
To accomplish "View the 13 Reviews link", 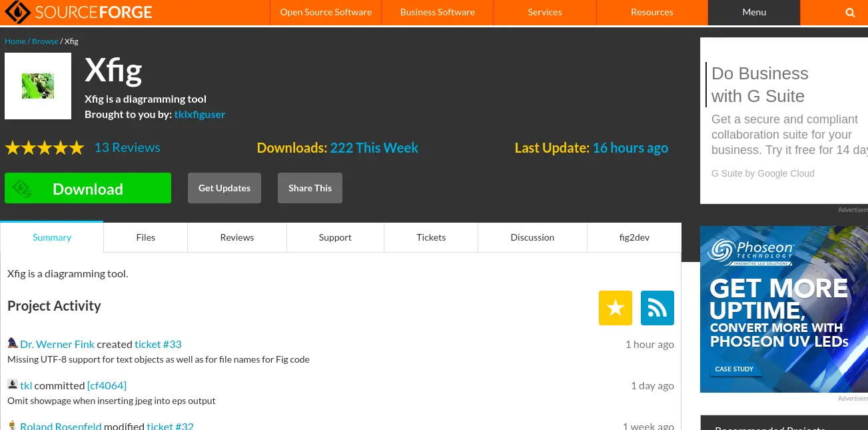I will (127, 147).
